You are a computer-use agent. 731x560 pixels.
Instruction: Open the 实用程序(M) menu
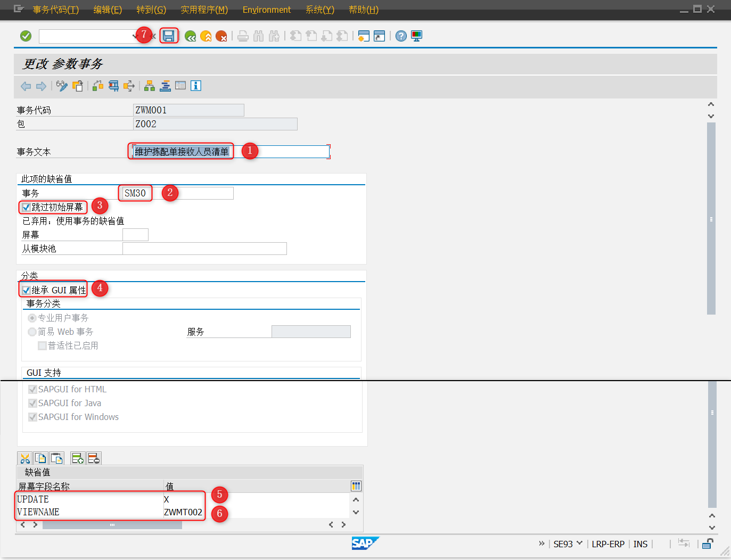click(204, 9)
